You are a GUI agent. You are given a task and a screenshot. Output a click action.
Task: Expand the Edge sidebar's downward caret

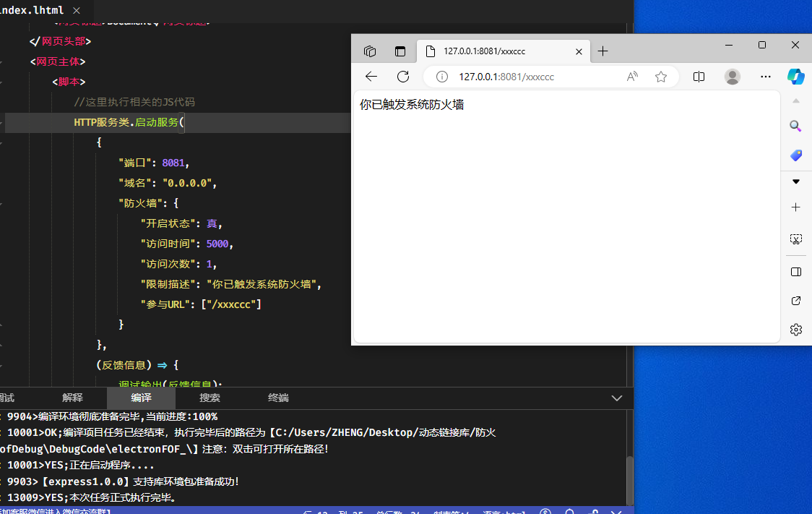[x=796, y=181]
